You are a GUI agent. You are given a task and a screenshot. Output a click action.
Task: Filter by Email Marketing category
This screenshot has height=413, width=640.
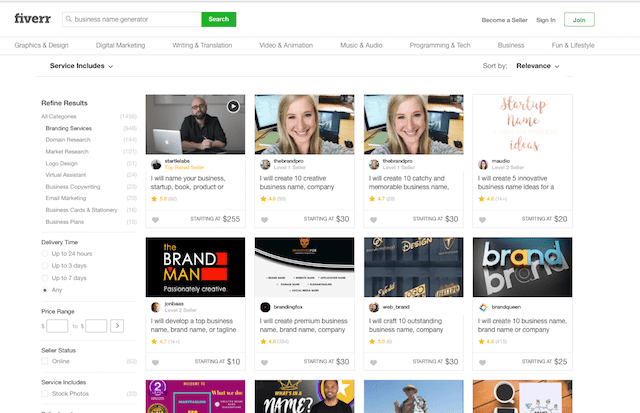tap(66, 198)
